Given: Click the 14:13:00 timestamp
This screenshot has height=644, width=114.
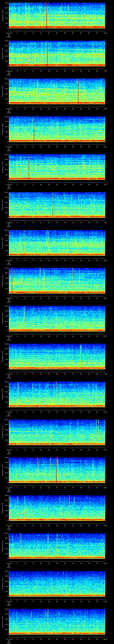Looking at the screenshot, I should (9, 487).
